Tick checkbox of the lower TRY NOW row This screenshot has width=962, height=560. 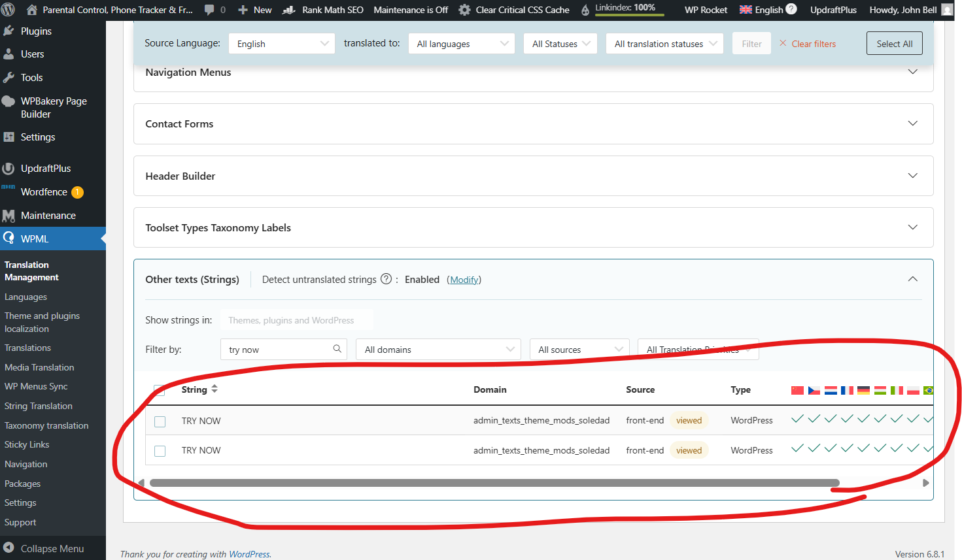click(160, 451)
